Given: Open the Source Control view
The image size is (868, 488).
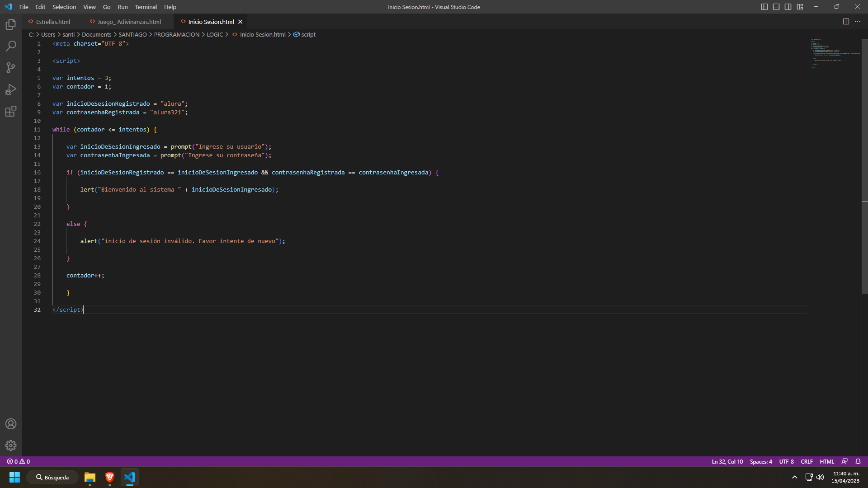Looking at the screenshot, I should click(x=11, y=68).
